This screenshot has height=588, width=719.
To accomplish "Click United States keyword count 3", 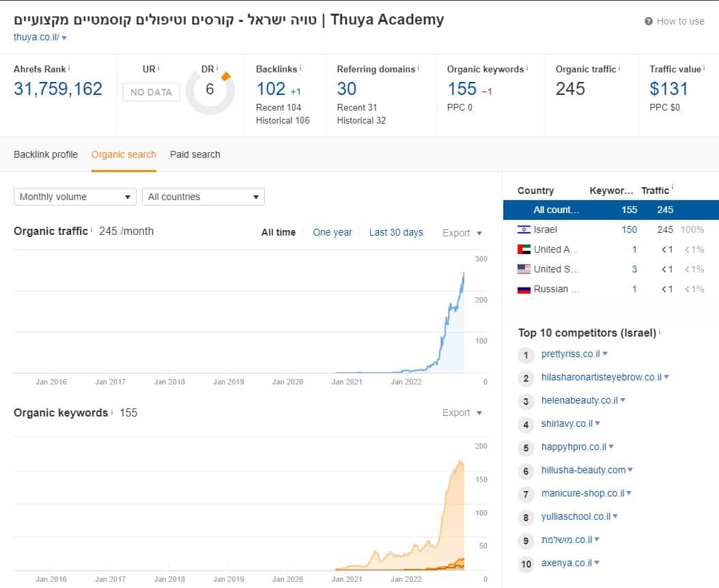I will click(x=634, y=269).
